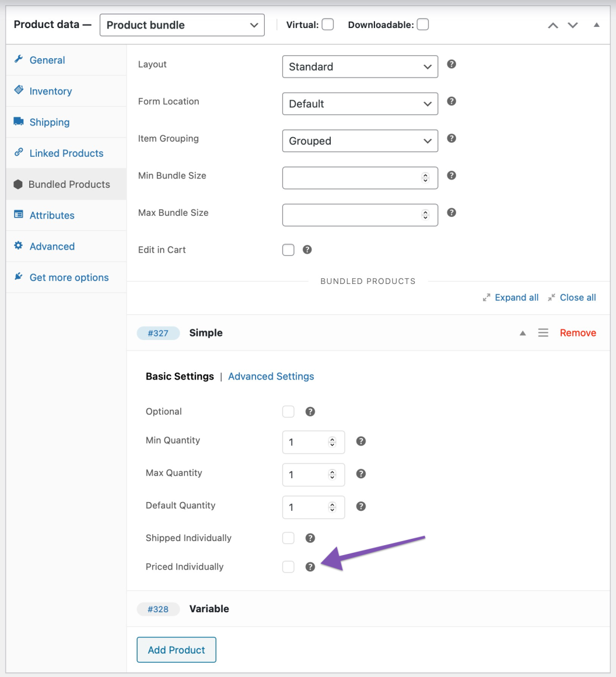Click the Add Product button

pyautogui.click(x=176, y=650)
